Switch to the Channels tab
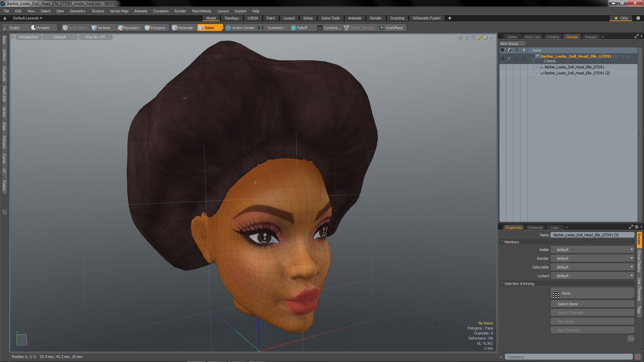The width and height of the screenshot is (644, 362). pos(535,228)
